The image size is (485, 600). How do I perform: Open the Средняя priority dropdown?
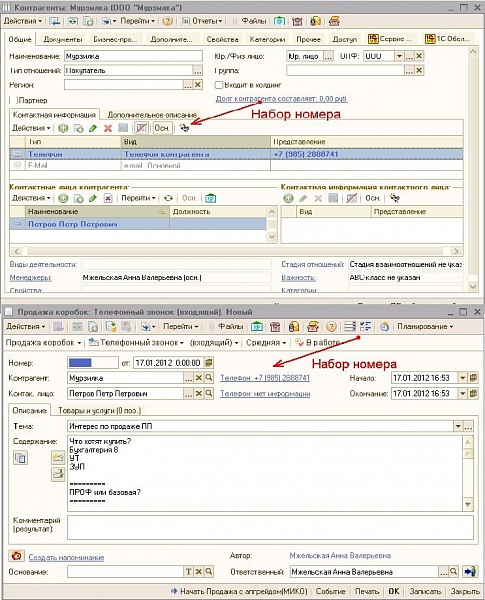tap(266, 342)
